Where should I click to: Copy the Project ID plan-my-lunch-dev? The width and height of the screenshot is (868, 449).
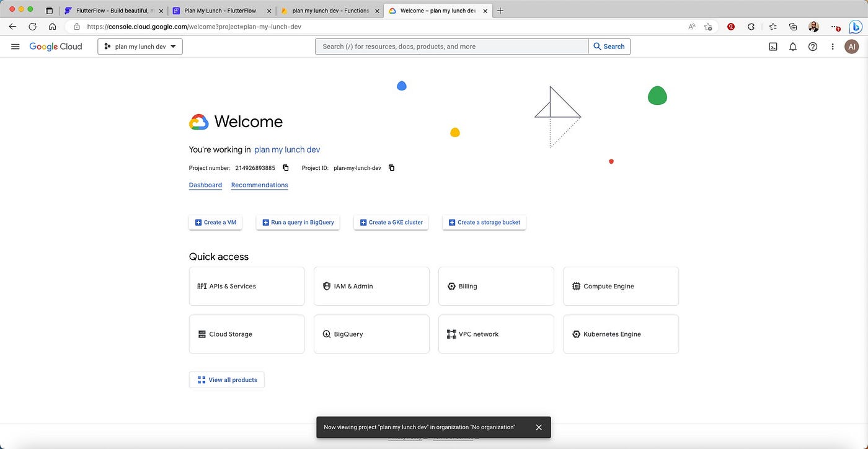[x=391, y=168]
